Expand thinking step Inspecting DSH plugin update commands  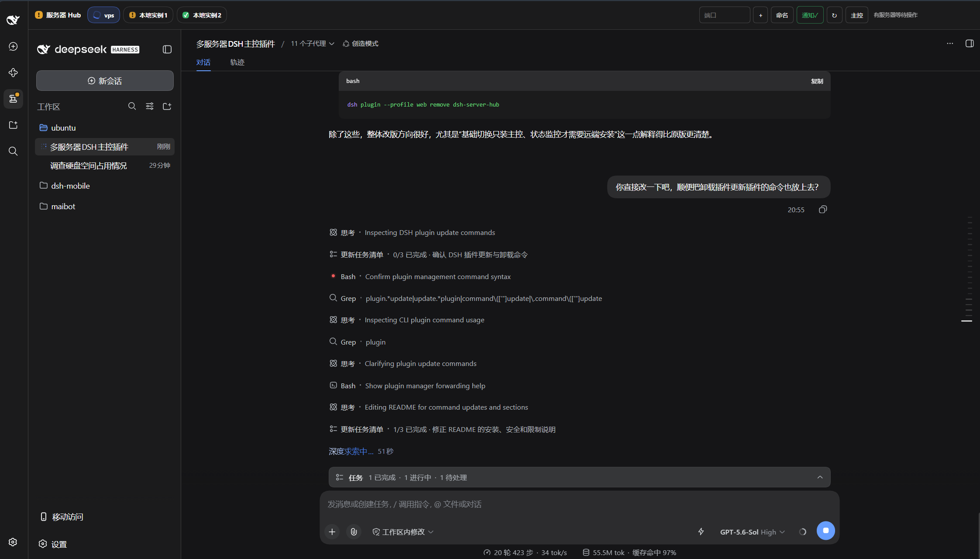(x=413, y=232)
